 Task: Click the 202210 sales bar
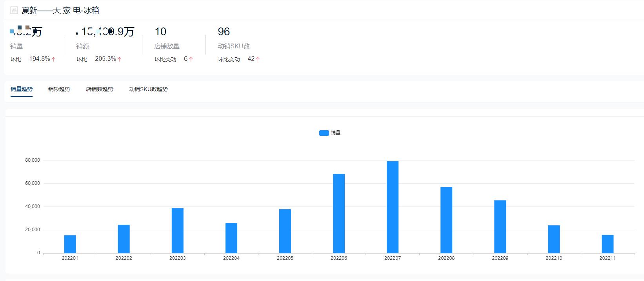coord(554,239)
